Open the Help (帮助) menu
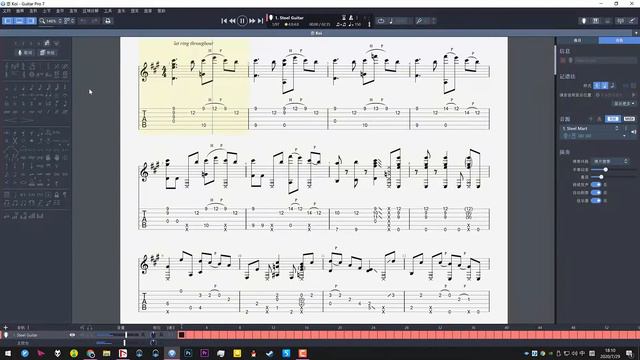640x360 pixels. (x=161, y=11)
